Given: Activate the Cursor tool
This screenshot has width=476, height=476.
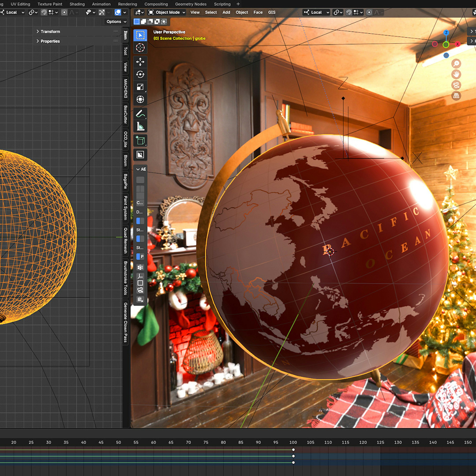Looking at the screenshot, I should [140, 48].
